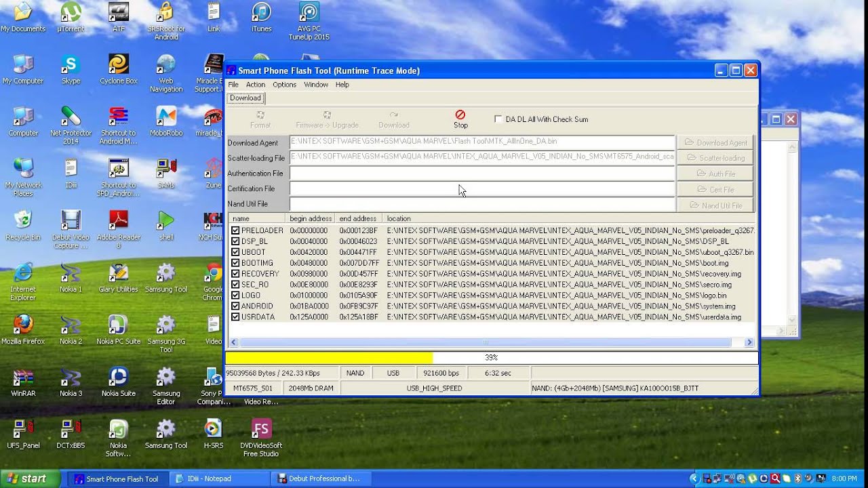Click the partition list horizontal scrollbar thumb
Screen dimensions: 868x488
point(484,342)
